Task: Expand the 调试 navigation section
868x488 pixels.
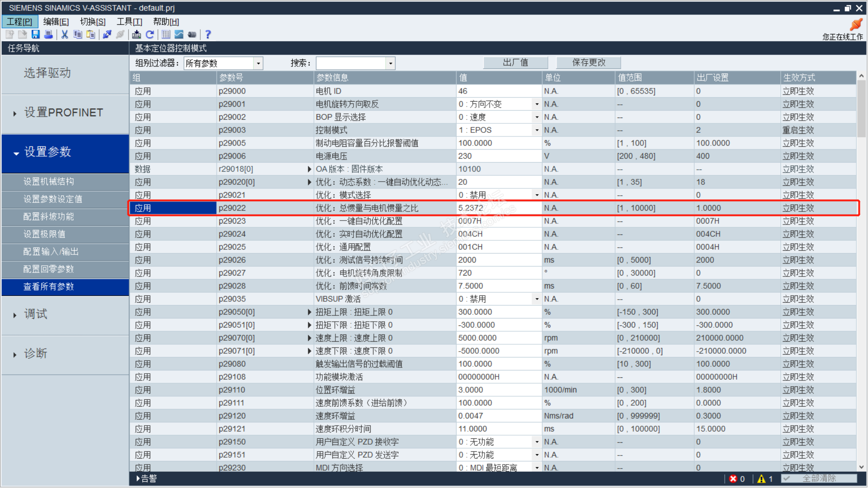Action: (x=35, y=314)
